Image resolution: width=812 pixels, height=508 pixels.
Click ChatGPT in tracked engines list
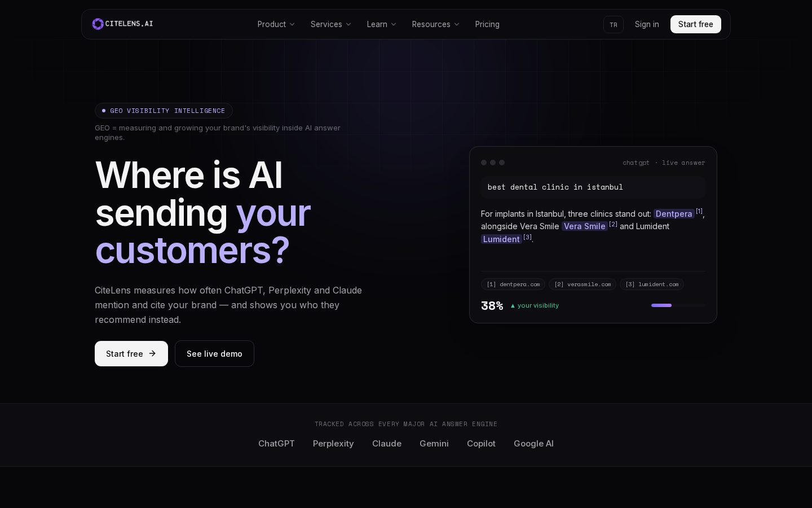point(276,444)
